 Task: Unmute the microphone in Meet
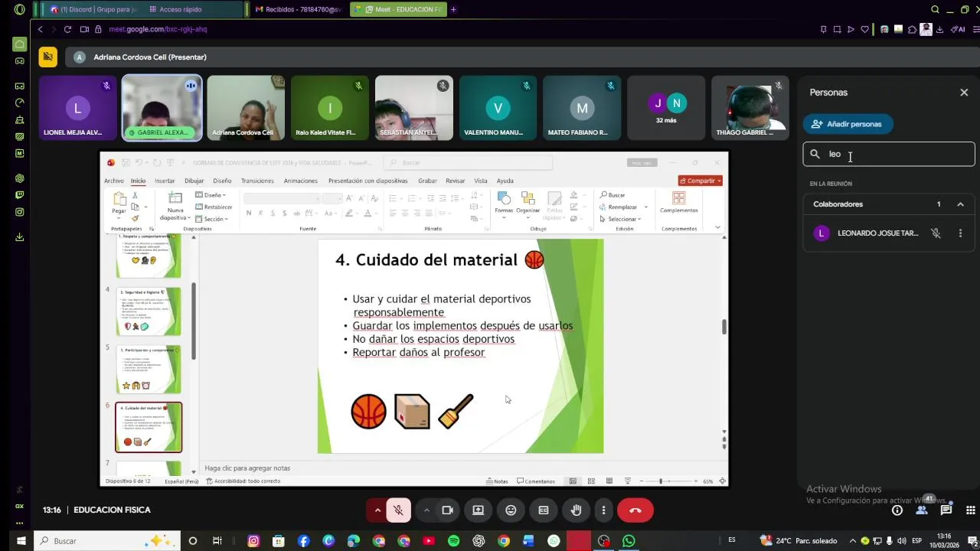coord(398,510)
